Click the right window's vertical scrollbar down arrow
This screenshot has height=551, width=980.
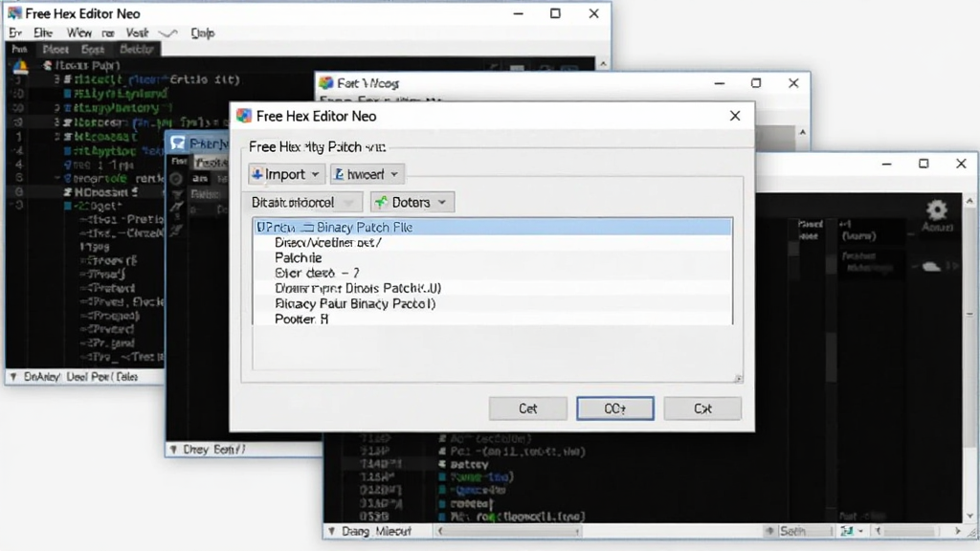click(x=969, y=516)
